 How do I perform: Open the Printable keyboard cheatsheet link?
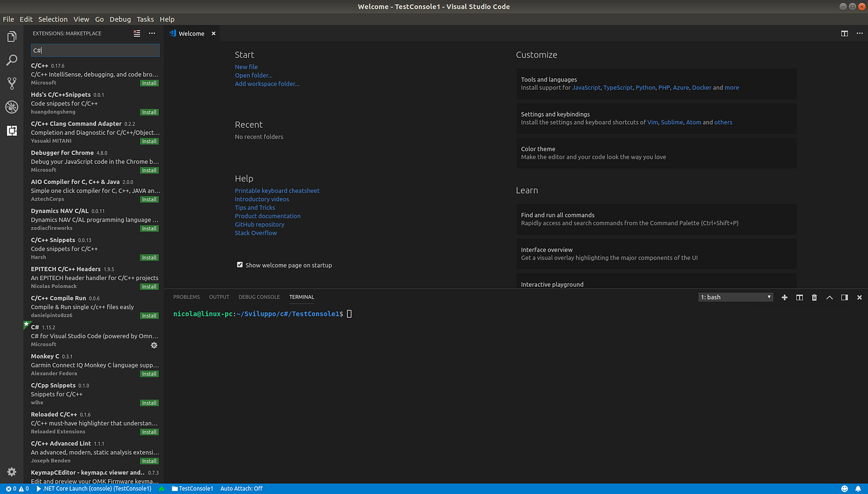277,191
